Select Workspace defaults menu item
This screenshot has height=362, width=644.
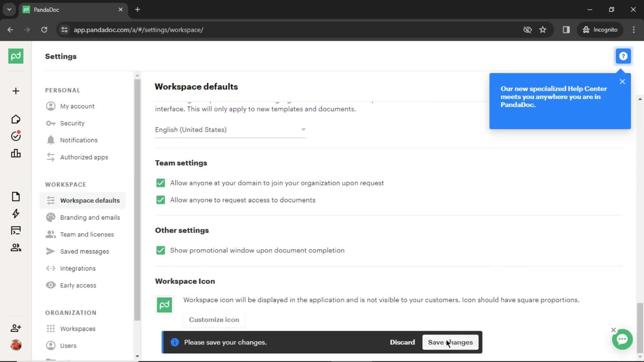coord(90,200)
